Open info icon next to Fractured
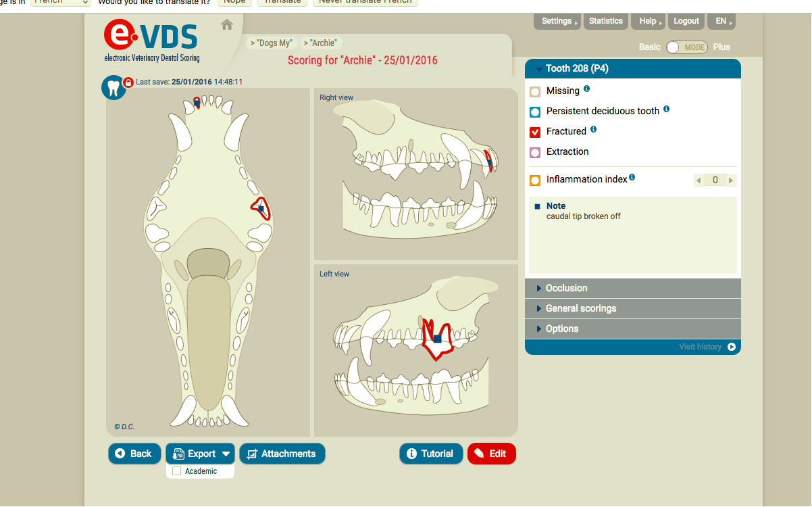 point(594,129)
